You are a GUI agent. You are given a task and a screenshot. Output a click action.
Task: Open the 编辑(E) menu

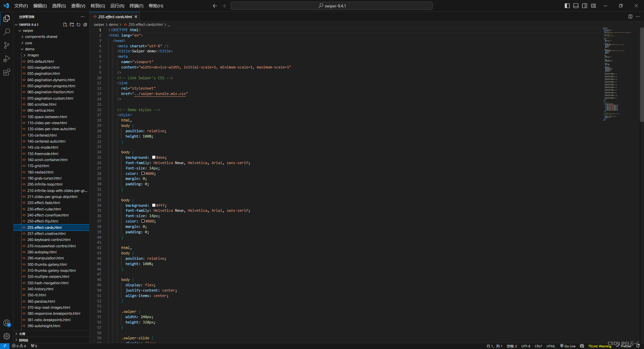click(x=40, y=6)
